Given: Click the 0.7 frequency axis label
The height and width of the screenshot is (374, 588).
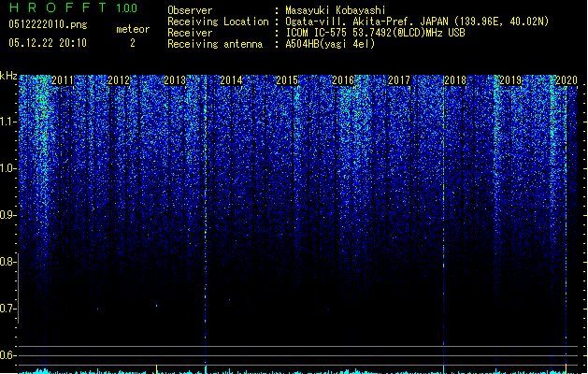Looking at the screenshot, I should [7, 309].
